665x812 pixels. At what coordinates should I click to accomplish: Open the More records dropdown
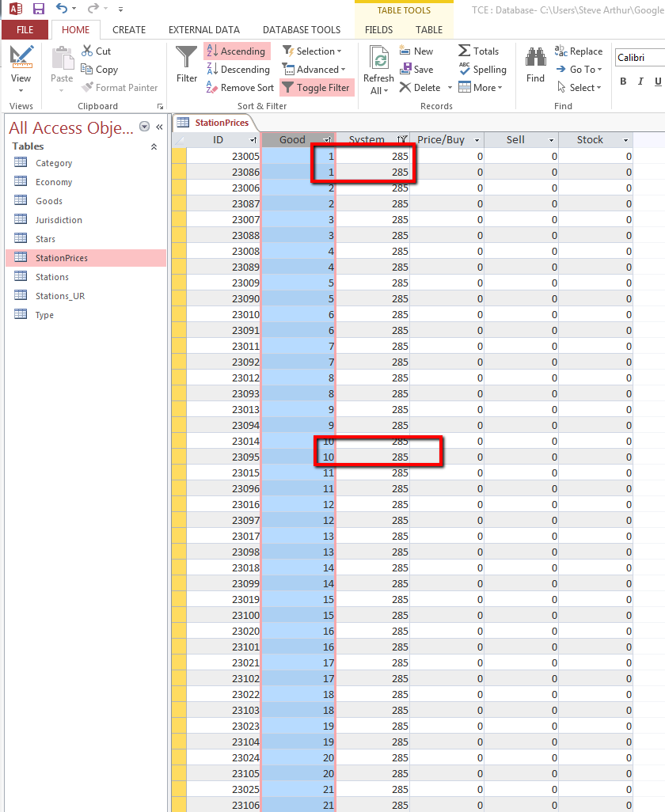coord(480,88)
